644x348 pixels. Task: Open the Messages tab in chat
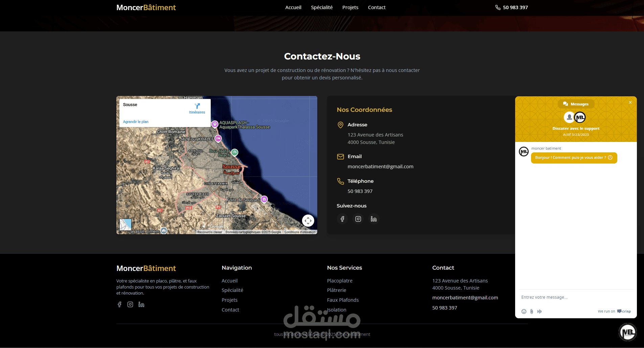576,104
